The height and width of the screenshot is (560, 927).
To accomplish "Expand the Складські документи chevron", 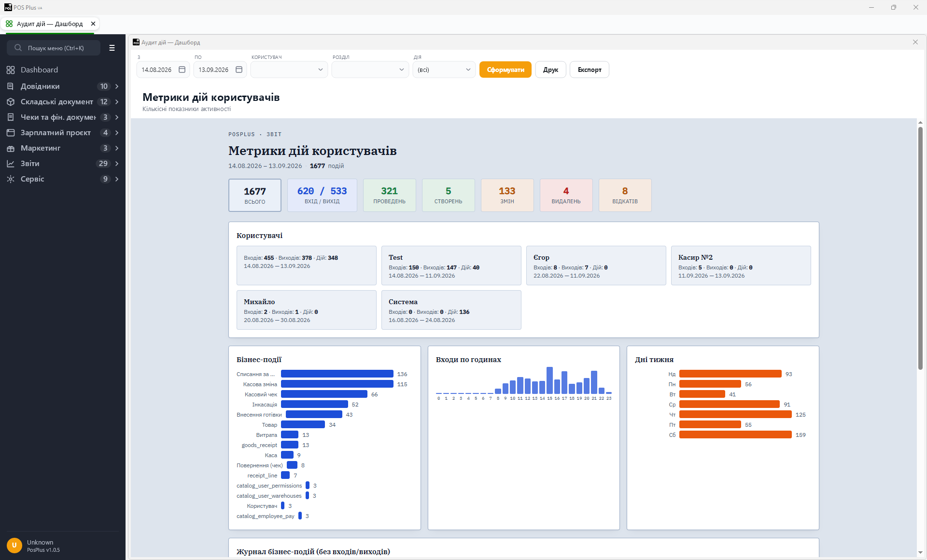I will point(117,102).
